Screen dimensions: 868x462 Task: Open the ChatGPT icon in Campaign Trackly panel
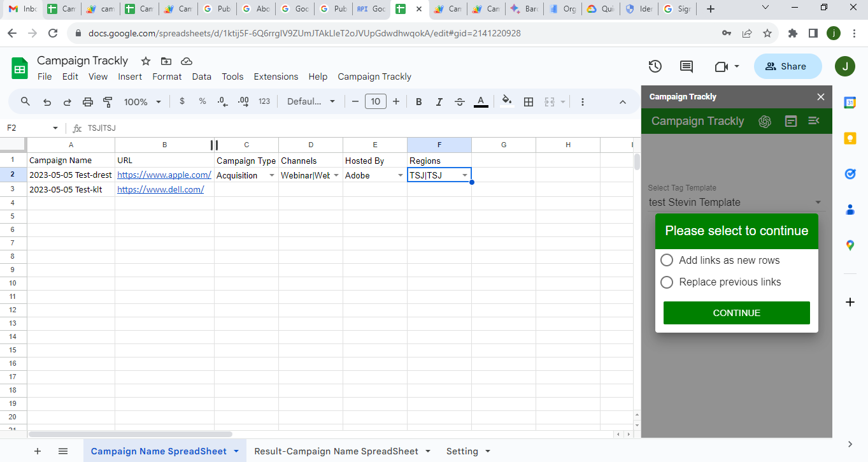pos(765,120)
